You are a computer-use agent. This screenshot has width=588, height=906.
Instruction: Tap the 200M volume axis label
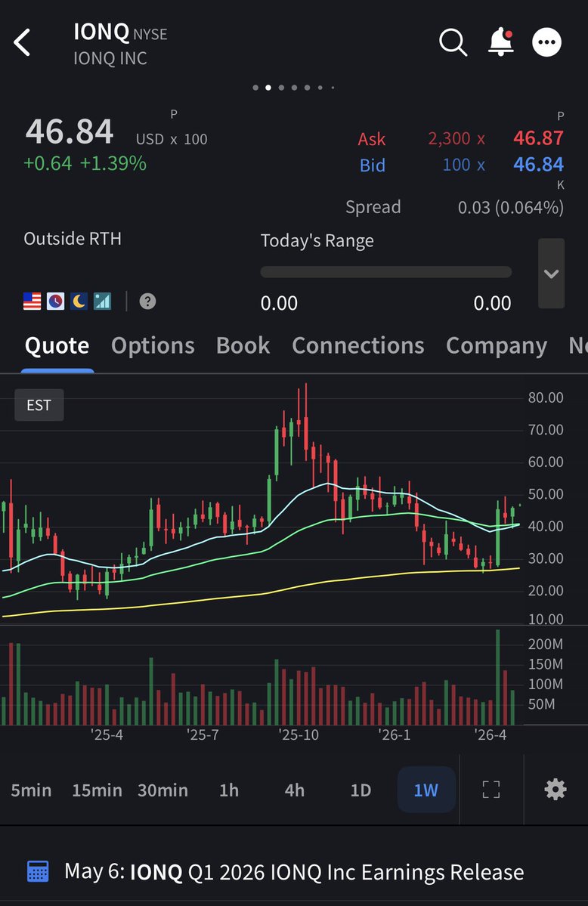pos(545,645)
